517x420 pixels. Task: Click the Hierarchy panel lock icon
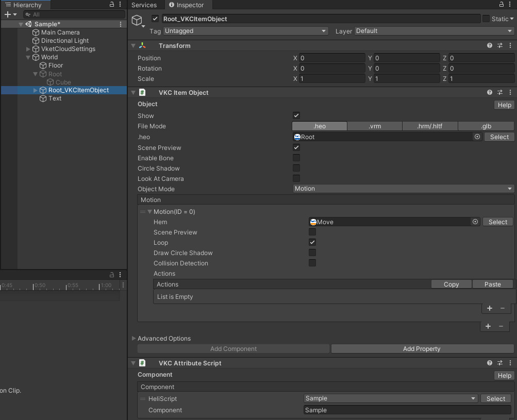[x=112, y=5]
